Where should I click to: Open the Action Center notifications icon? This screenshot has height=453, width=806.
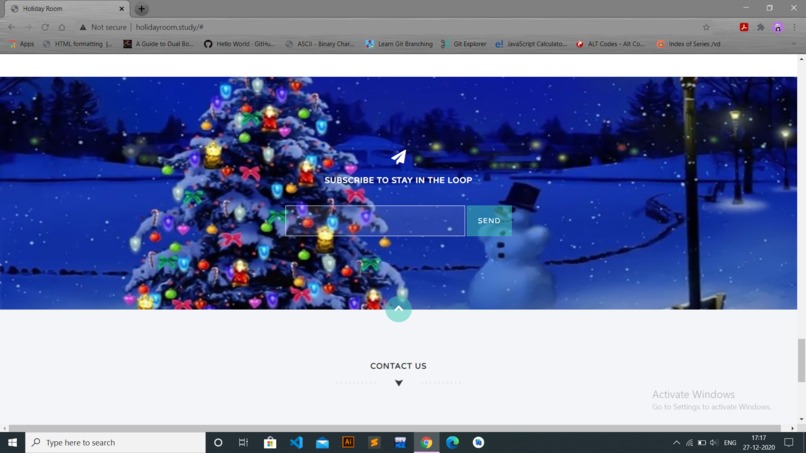click(789, 442)
